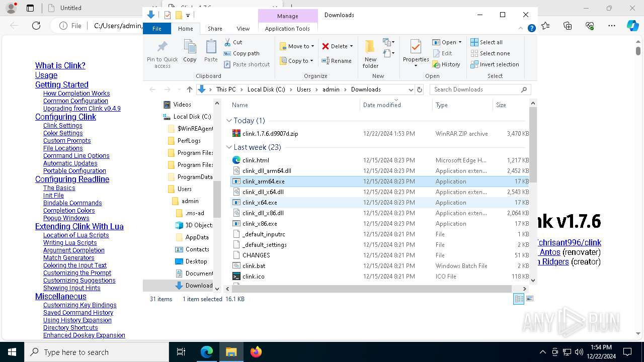Open the Application Tools tab
Image resolution: width=644 pixels, height=362 pixels.
287,29
